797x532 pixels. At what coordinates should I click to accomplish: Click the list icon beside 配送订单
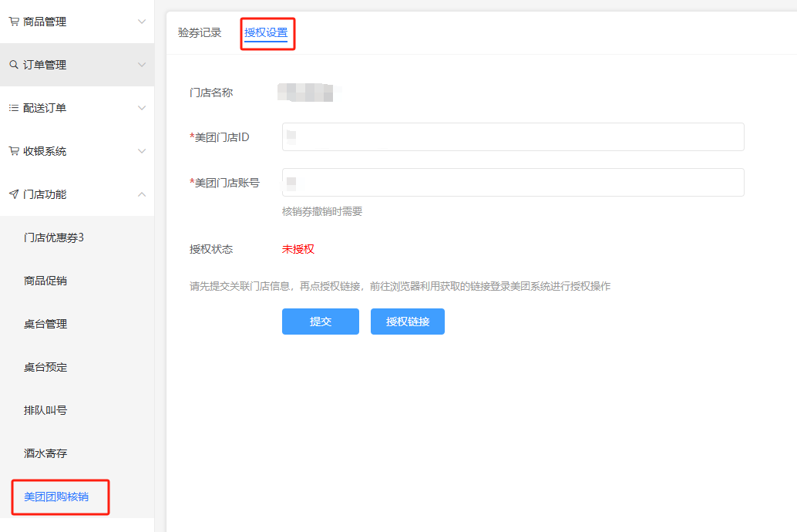pyautogui.click(x=14, y=108)
